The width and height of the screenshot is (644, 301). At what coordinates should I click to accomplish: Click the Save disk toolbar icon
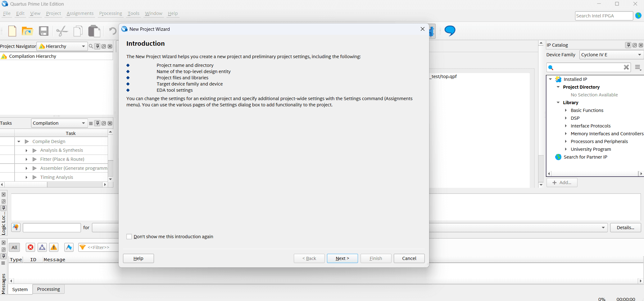pyautogui.click(x=43, y=31)
